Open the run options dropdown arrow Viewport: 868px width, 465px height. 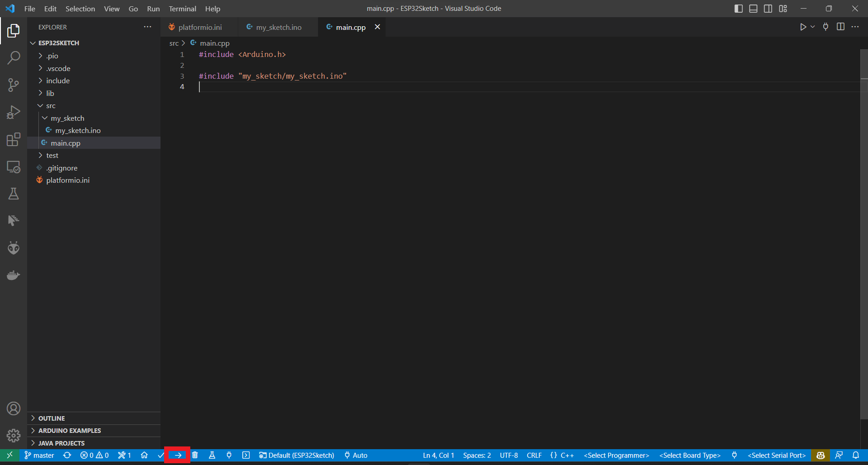click(x=813, y=27)
